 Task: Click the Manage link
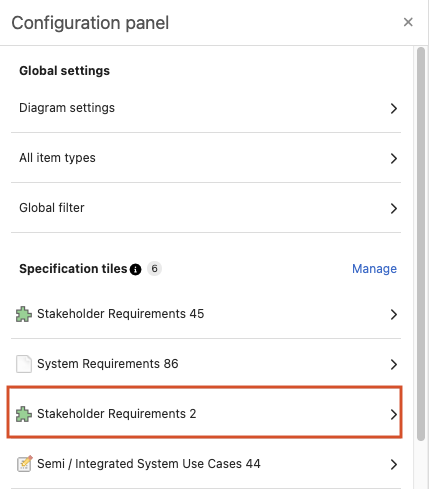pos(374,269)
